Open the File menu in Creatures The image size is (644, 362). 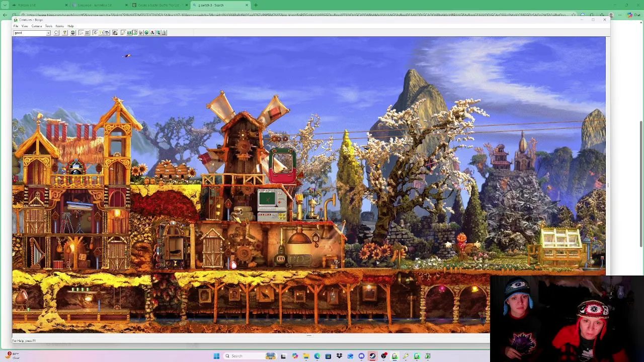coord(16,26)
